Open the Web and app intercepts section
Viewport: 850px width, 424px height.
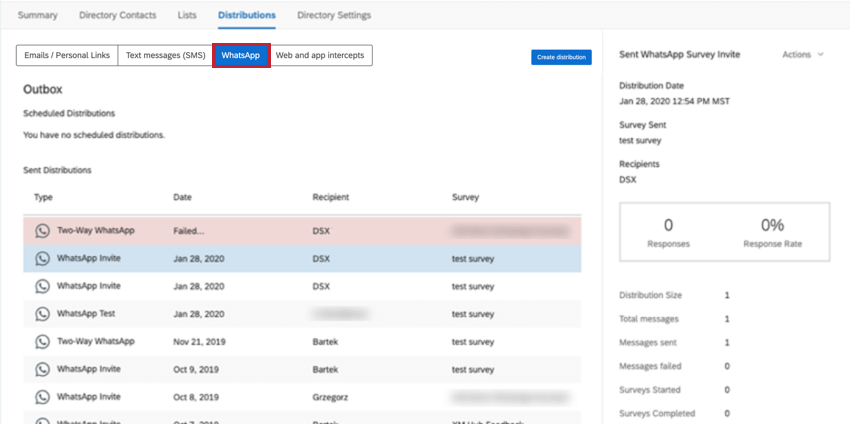pos(320,56)
